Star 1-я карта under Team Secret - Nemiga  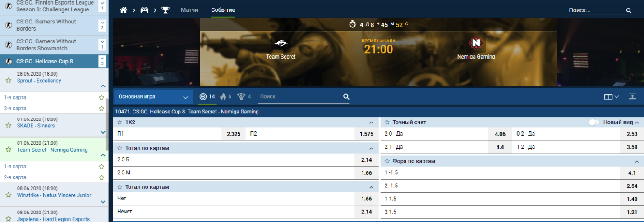tap(101, 166)
